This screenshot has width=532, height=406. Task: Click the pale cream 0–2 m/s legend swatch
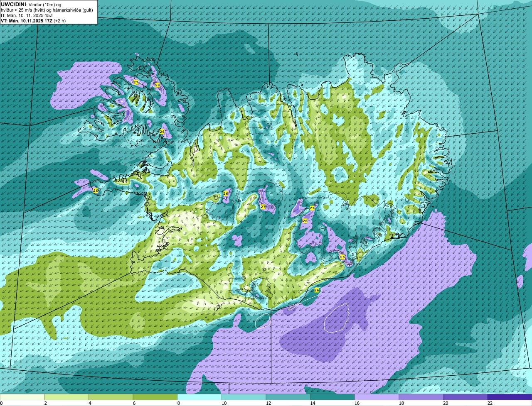pos(22,397)
